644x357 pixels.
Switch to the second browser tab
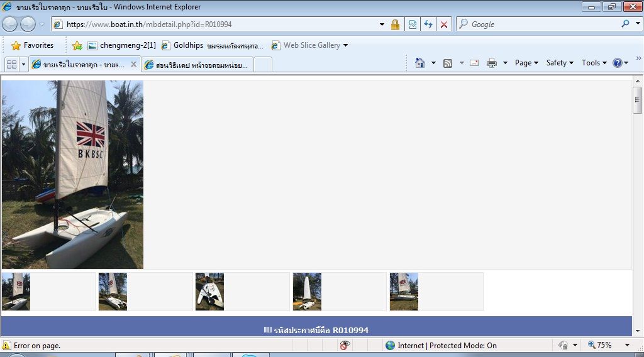197,65
